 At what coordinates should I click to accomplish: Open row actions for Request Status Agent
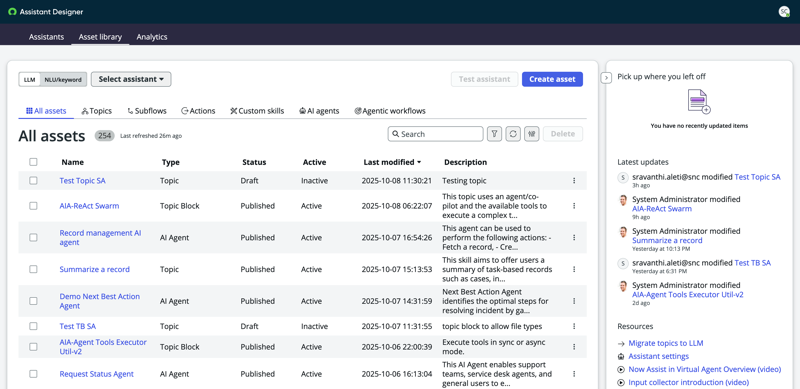pos(574,374)
